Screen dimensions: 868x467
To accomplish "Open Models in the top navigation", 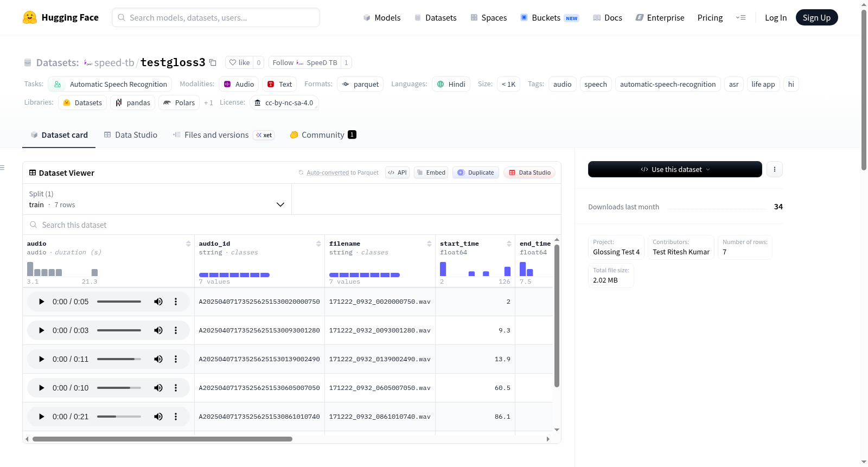I will pyautogui.click(x=382, y=17).
